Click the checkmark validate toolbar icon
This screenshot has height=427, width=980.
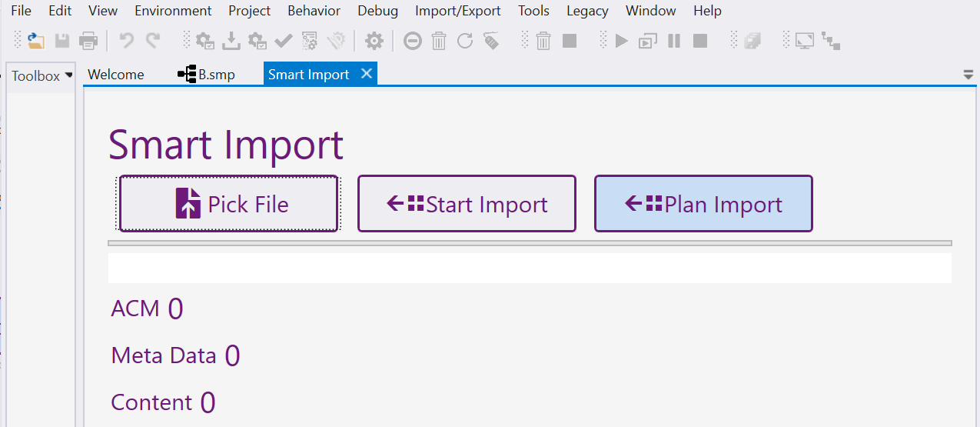(284, 41)
